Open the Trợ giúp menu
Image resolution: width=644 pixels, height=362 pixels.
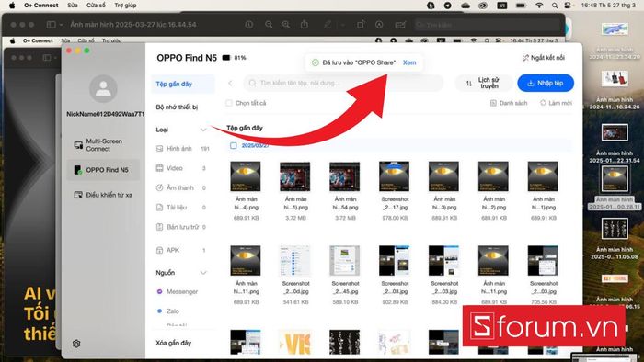click(125, 6)
